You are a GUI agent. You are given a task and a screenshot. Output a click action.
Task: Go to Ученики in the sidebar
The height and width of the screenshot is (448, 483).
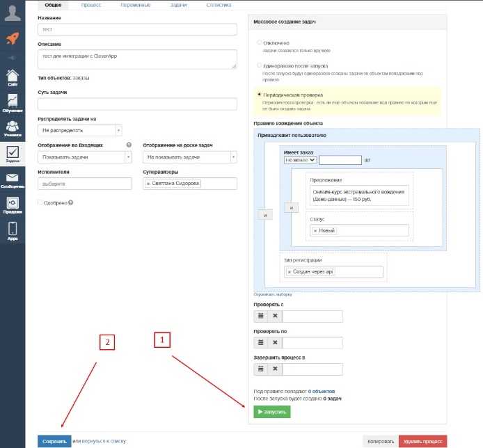click(x=13, y=128)
